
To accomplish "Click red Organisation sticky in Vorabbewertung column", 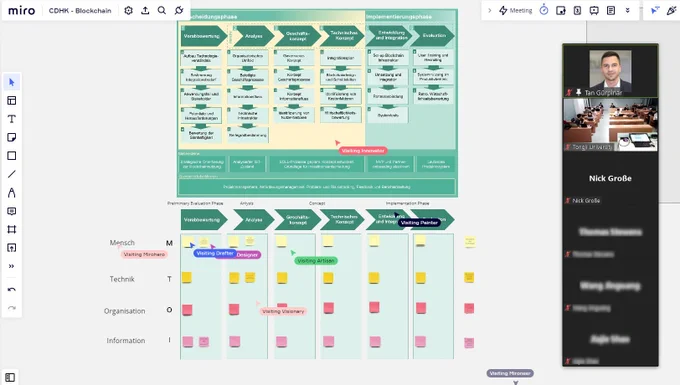I will coord(187,310).
